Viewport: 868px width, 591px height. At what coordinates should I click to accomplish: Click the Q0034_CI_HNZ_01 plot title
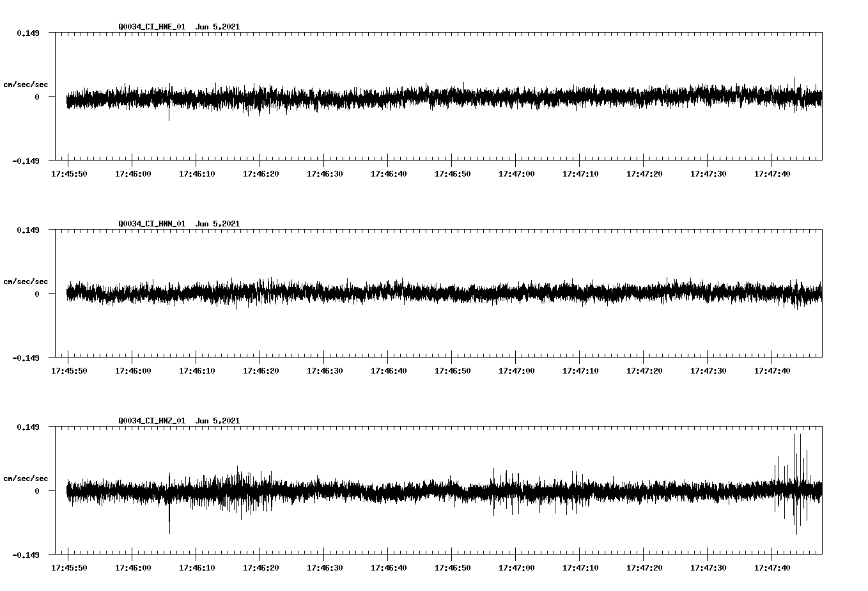coord(179,421)
